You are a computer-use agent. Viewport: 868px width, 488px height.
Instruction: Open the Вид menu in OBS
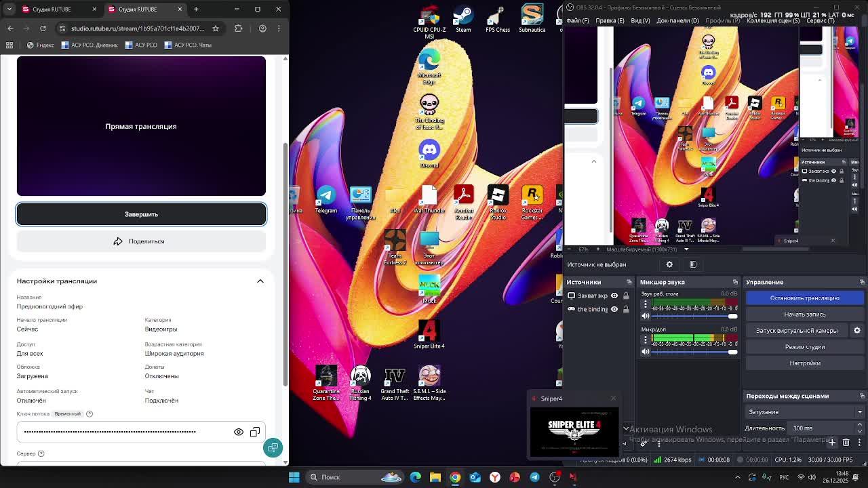point(640,20)
